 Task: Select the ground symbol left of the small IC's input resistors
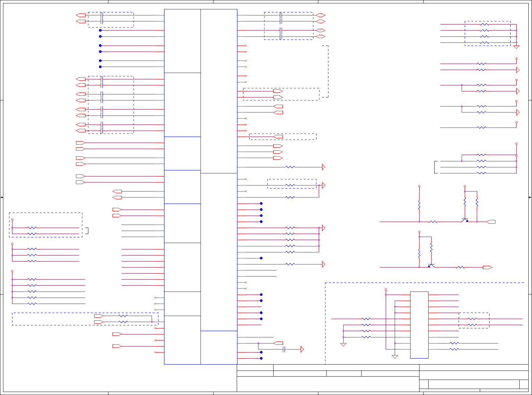point(343,344)
